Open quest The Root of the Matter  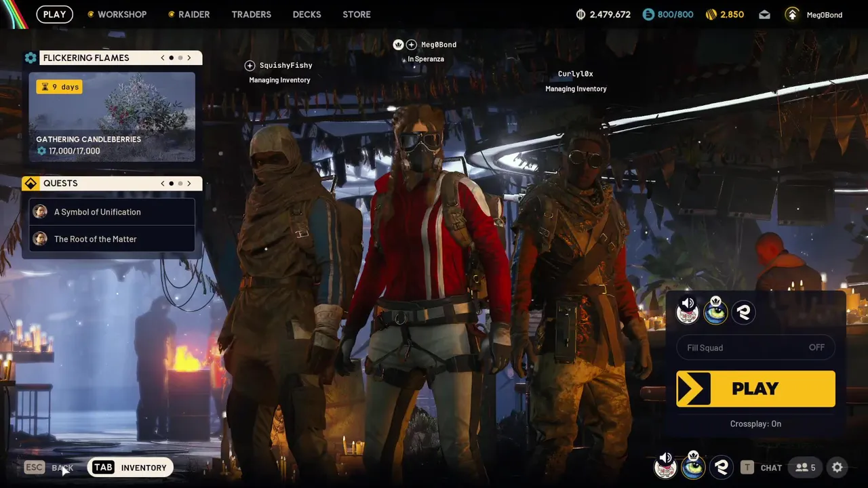(x=111, y=239)
